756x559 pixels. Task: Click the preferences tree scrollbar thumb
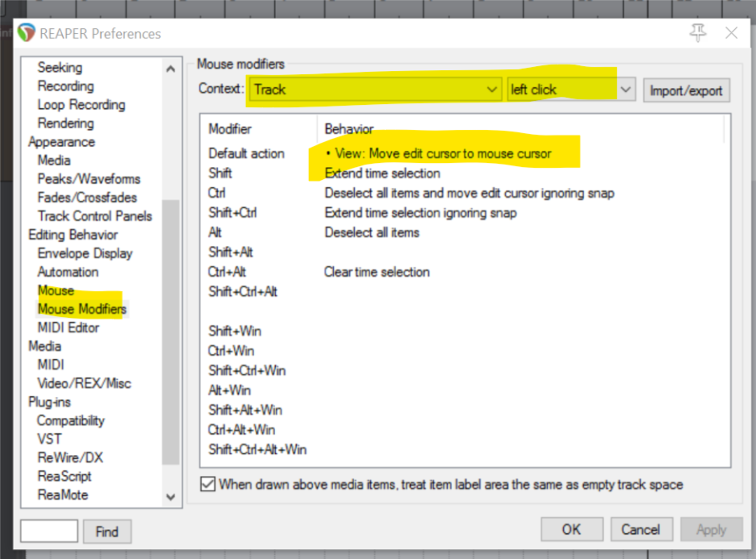coord(171,332)
